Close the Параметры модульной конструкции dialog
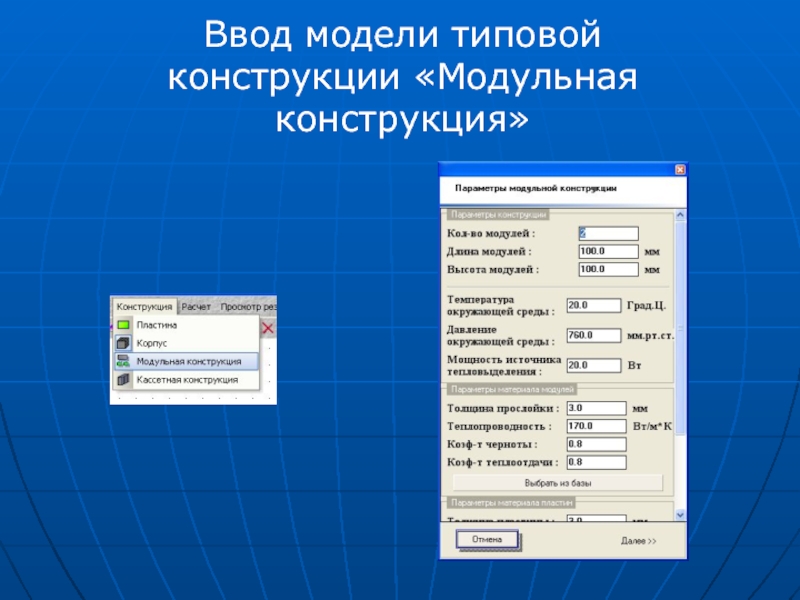Screen dimensions: 800x600 (680, 170)
